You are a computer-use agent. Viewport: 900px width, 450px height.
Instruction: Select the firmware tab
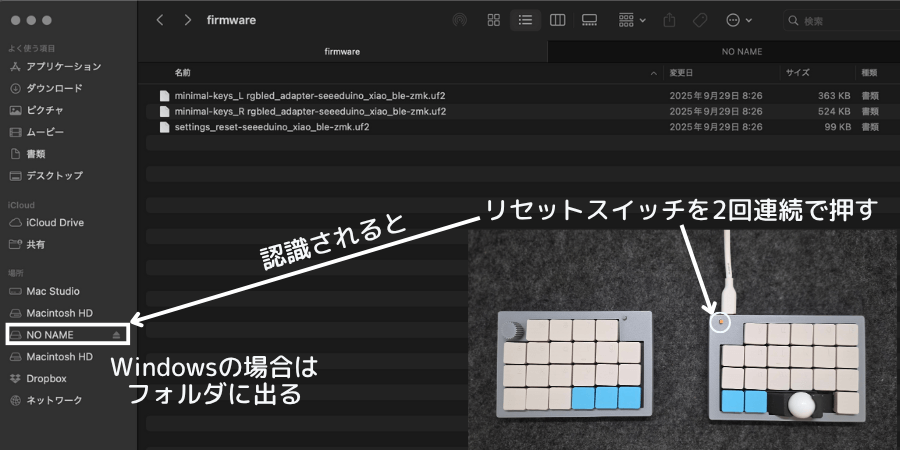coord(342,51)
